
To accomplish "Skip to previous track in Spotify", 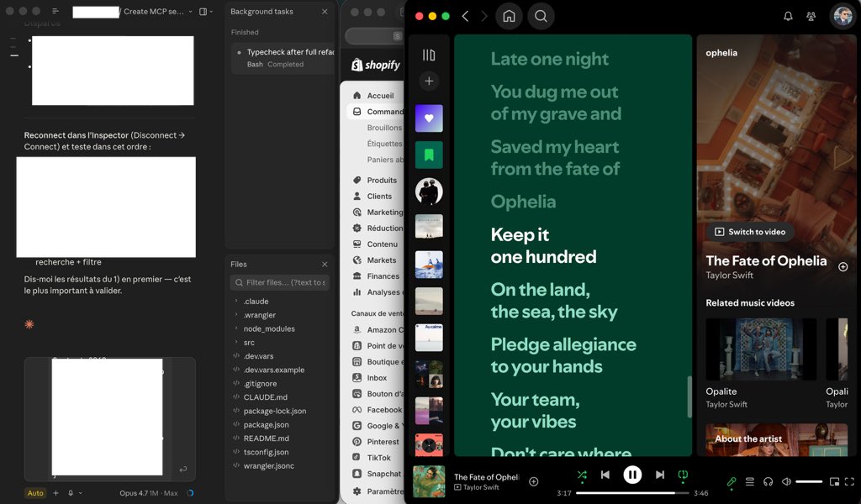I will tap(605, 475).
